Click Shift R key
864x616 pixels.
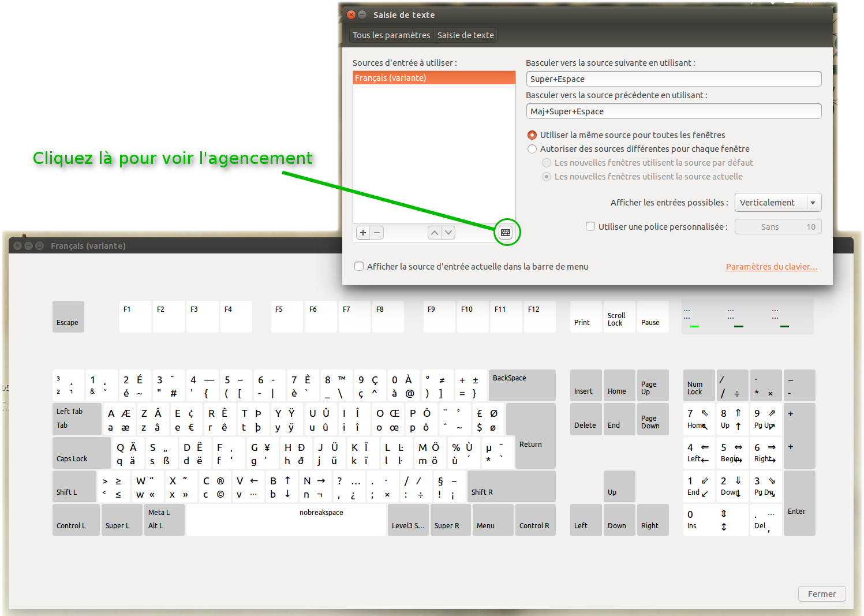(x=511, y=486)
